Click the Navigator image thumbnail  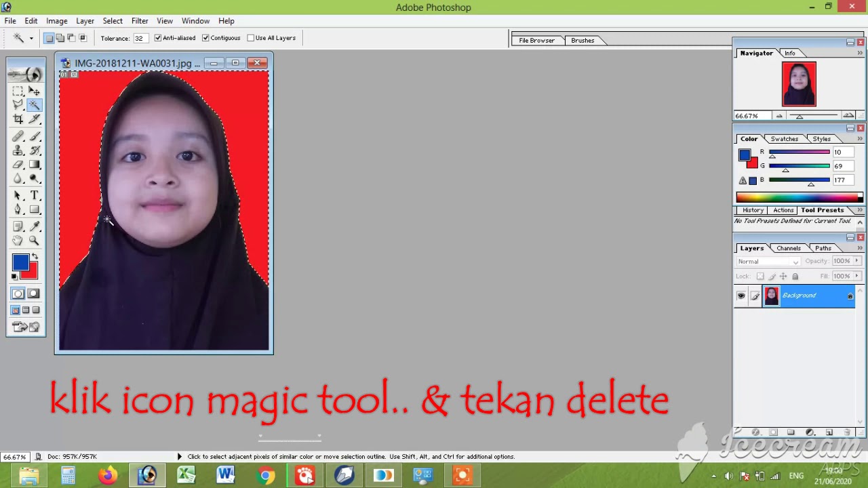799,84
